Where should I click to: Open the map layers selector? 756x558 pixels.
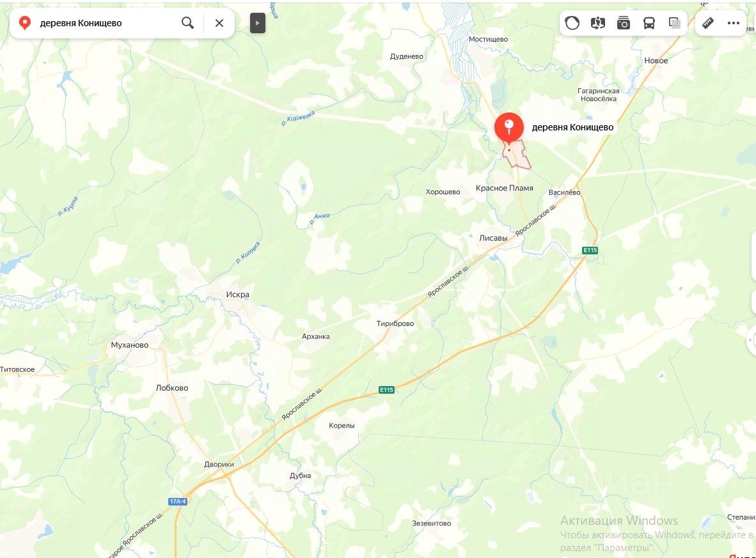tap(675, 22)
